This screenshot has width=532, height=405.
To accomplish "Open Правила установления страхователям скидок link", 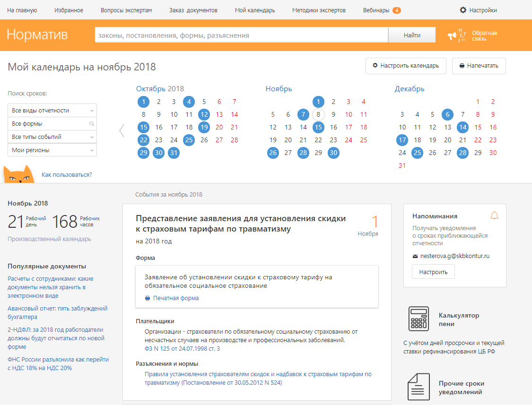I will [x=258, y=379].
